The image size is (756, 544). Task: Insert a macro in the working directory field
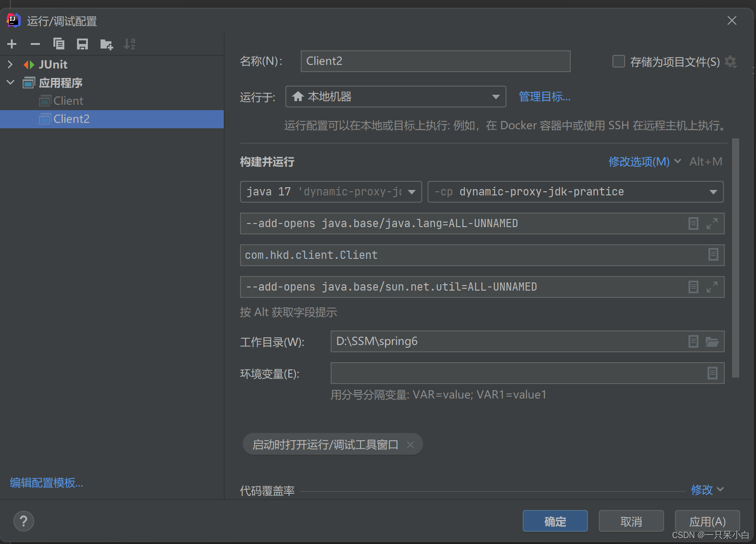tap(693, 341)
